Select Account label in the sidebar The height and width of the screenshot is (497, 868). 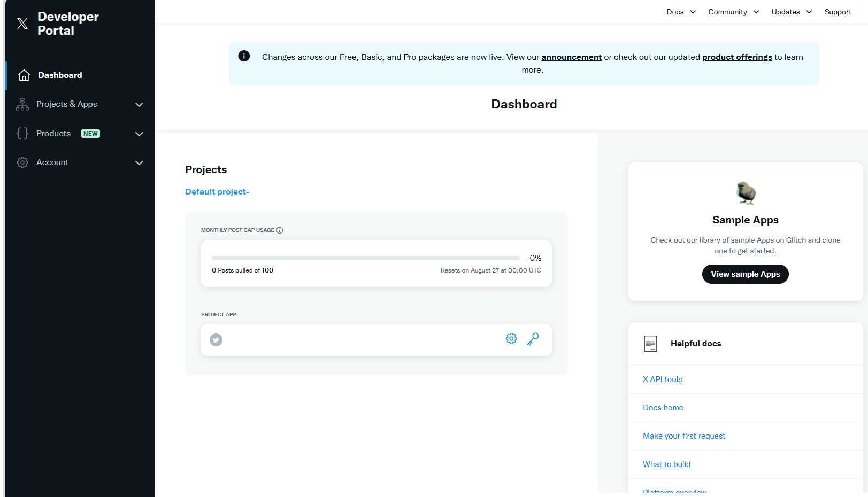(x=52, y=162)
